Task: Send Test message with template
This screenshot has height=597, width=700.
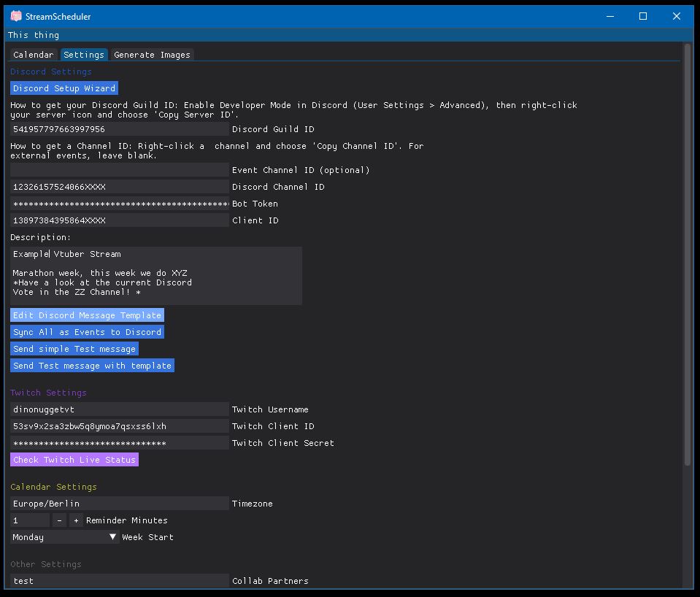Action: point(92,365)
